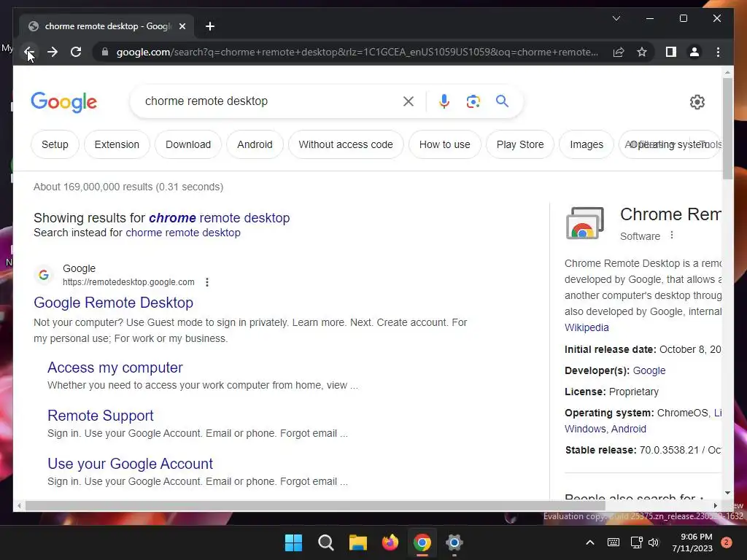The image size is (747, 560).
Task: Go to Google homepage via logo
Action: tap(64, 101)
